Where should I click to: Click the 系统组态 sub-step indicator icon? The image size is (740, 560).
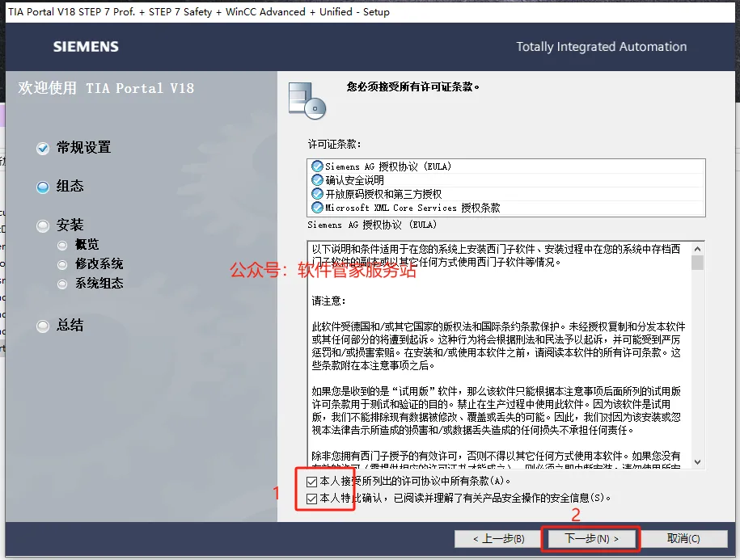[x=62, y=284]
